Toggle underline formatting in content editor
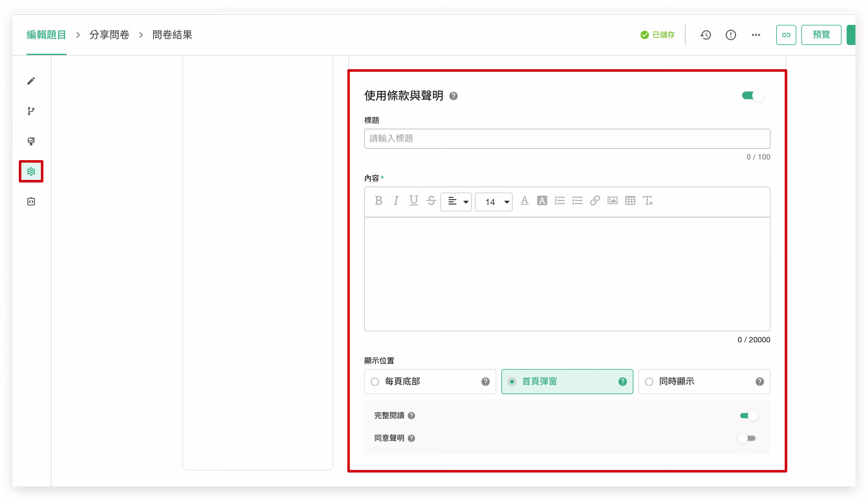 (x=414, y=200)
